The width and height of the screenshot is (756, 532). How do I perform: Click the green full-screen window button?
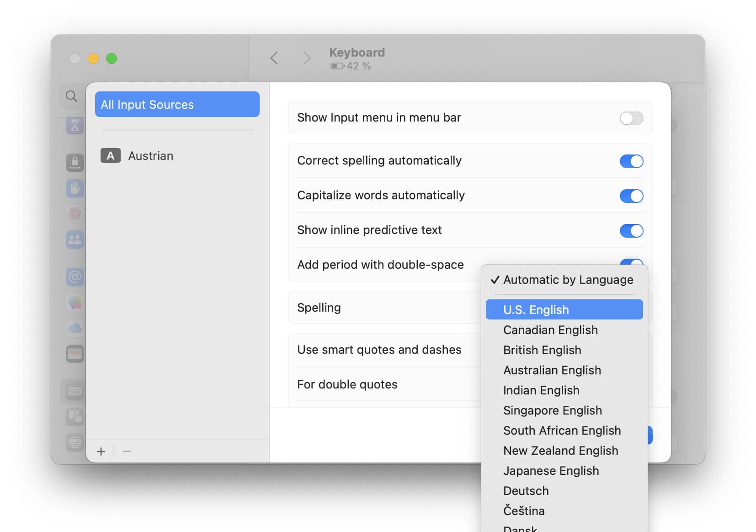[x=112, y=59]
